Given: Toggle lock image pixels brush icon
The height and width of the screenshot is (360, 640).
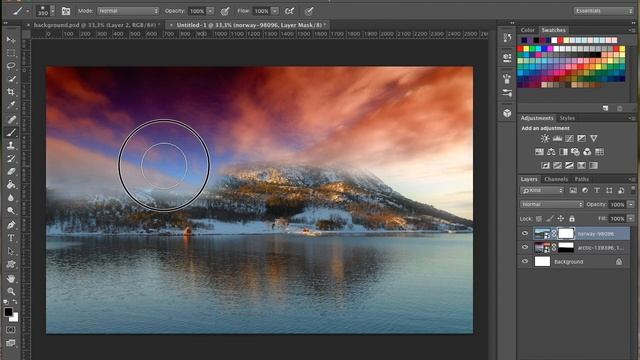Looking at the screenshot, I should pos(550,219).
